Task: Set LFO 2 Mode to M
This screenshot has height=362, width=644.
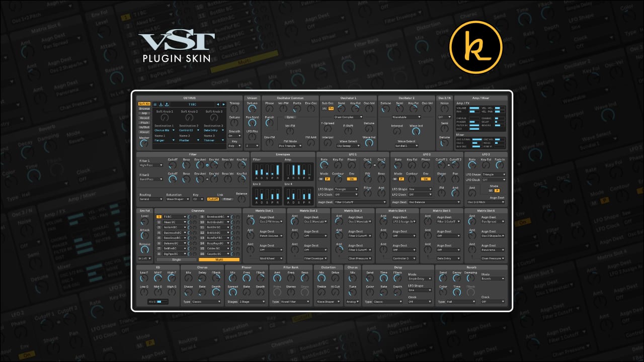Action: 396,179
